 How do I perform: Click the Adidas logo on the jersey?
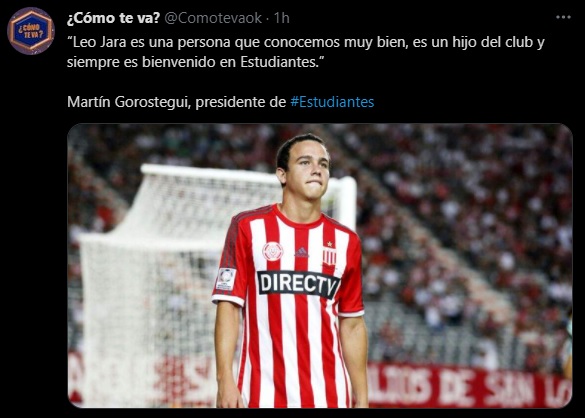tap(301, 253)
